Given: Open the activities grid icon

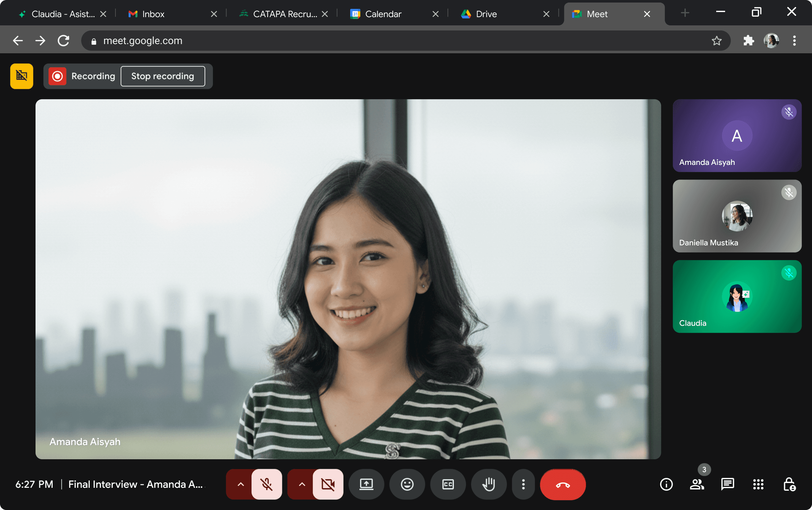Looking at the screenshot, I should (x=758, y=484).
